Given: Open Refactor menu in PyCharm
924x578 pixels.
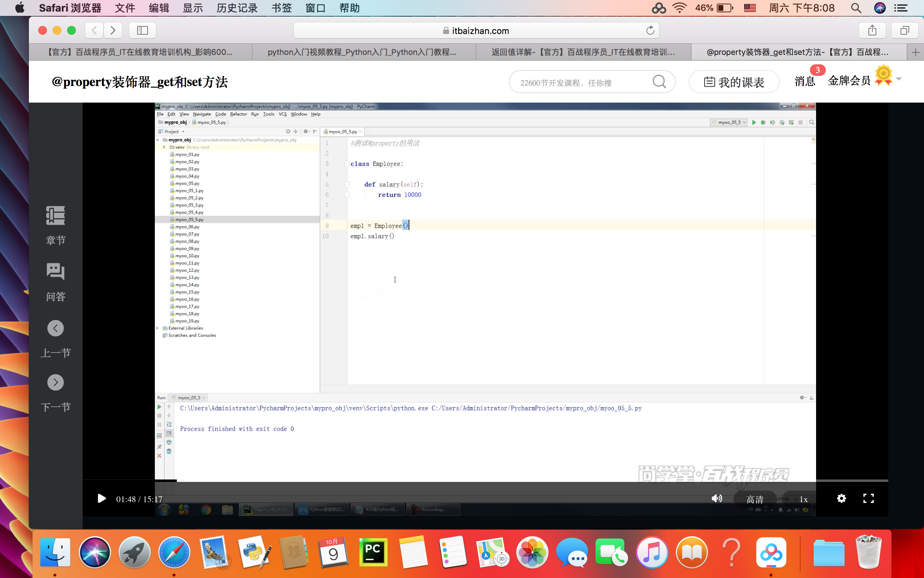Looking at the screenshot, I should pyautogui.click(x=238, y=114).
